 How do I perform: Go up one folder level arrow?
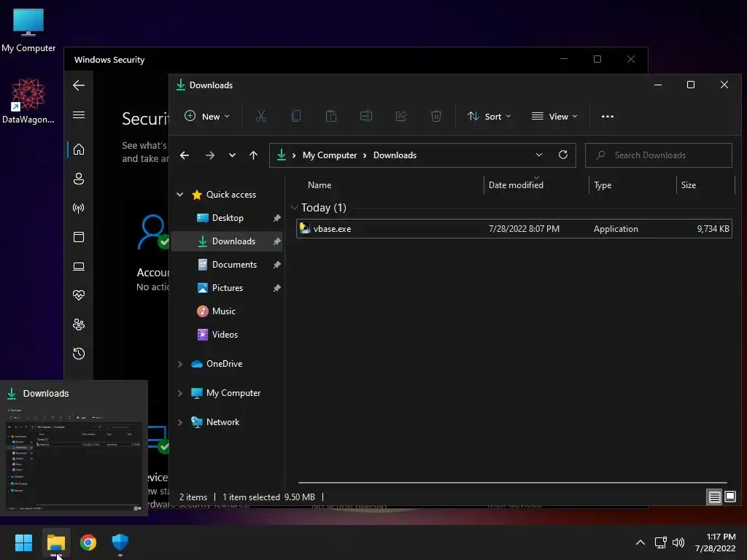click(253, 155)
